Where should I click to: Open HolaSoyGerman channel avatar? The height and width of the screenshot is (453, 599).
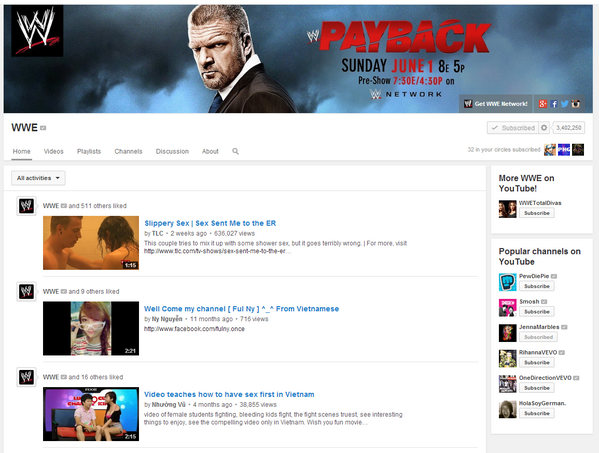(508, 409)
